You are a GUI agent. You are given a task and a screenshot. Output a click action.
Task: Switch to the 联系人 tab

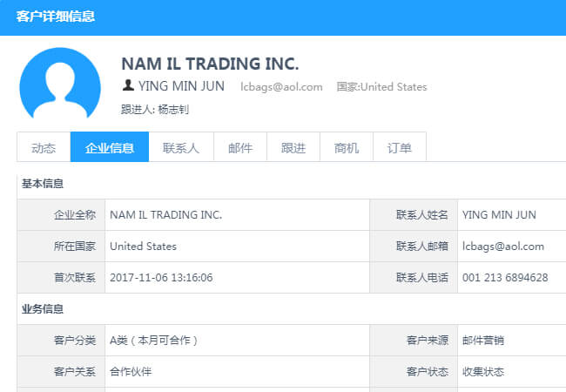click(181, 147)
